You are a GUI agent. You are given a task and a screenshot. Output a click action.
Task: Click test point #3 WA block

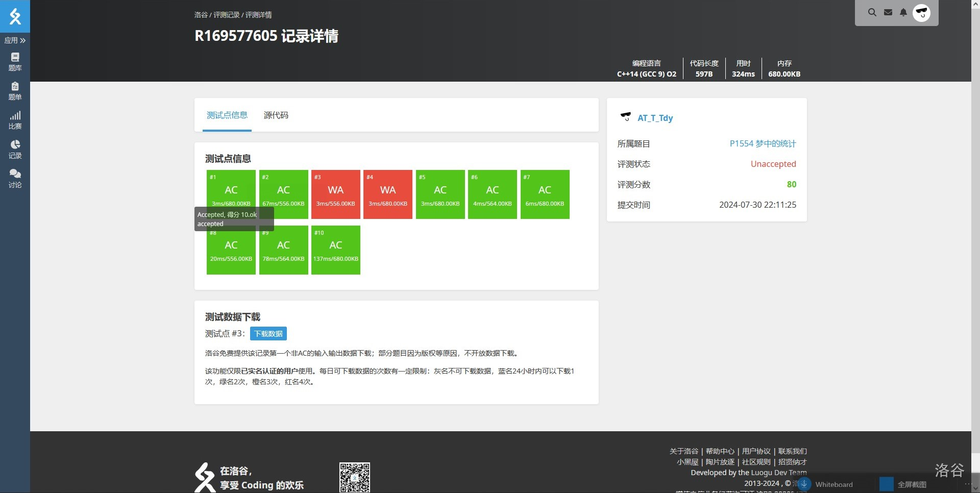(x=335, y=194)
